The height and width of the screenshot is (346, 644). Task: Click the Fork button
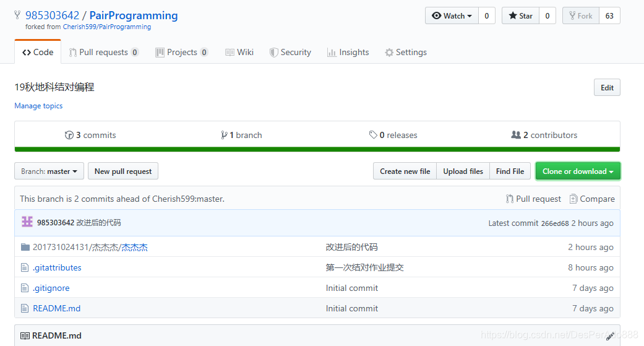click(x=581, y=15)
